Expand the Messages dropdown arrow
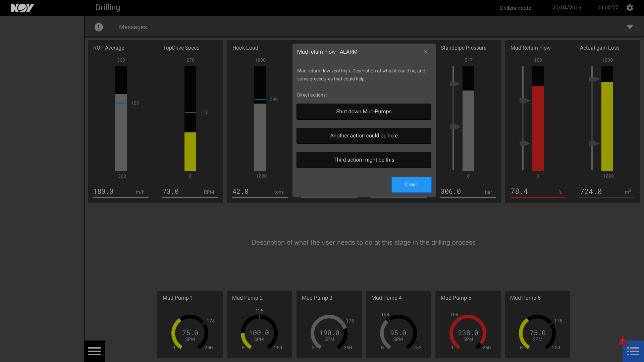The width and height of the screenshot is (644, 362). coord(630,27)
